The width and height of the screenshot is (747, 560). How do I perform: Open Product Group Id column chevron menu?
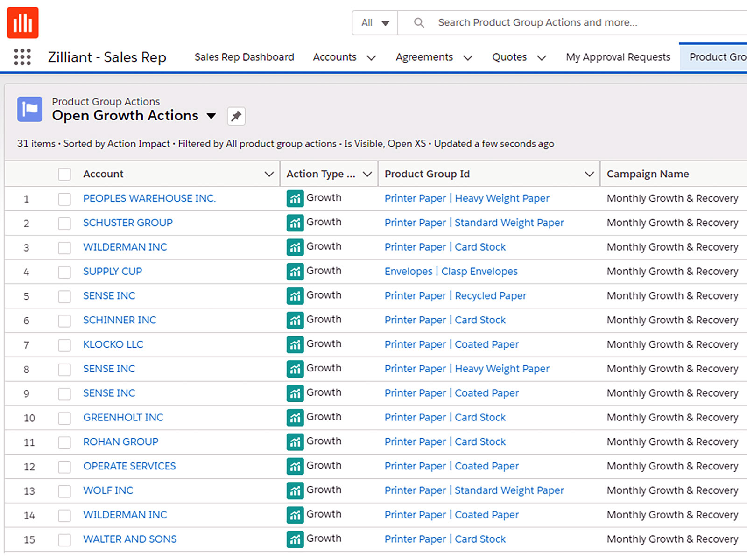pos(589,174)
